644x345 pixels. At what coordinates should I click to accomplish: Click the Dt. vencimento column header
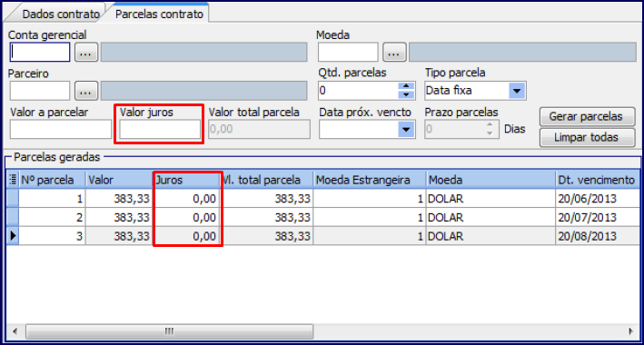[598, 180]
